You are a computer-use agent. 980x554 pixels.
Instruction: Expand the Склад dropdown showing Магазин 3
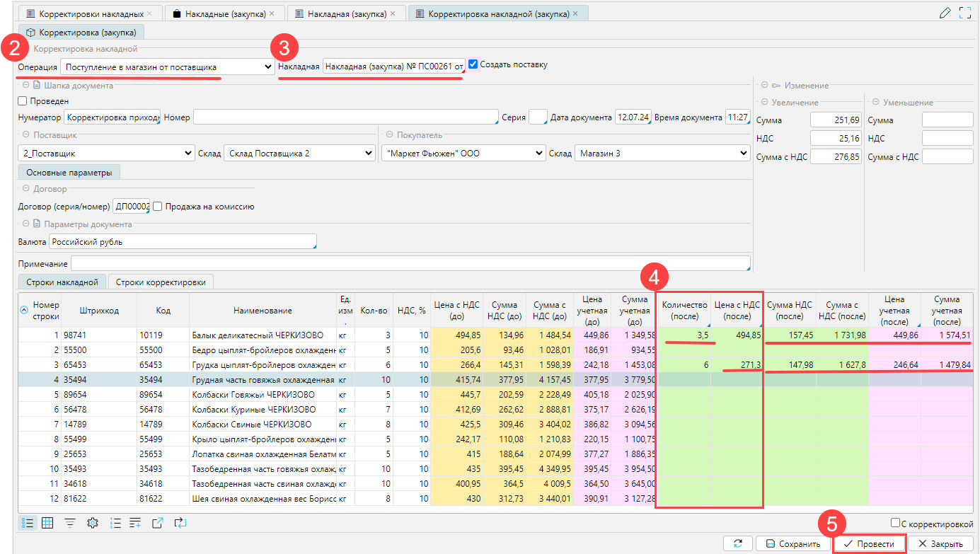point(661,153)
